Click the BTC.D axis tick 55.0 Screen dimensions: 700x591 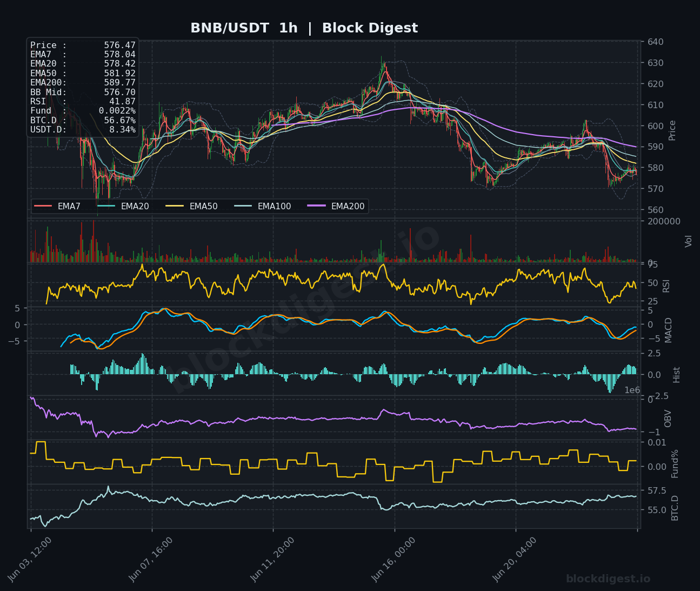657,510
